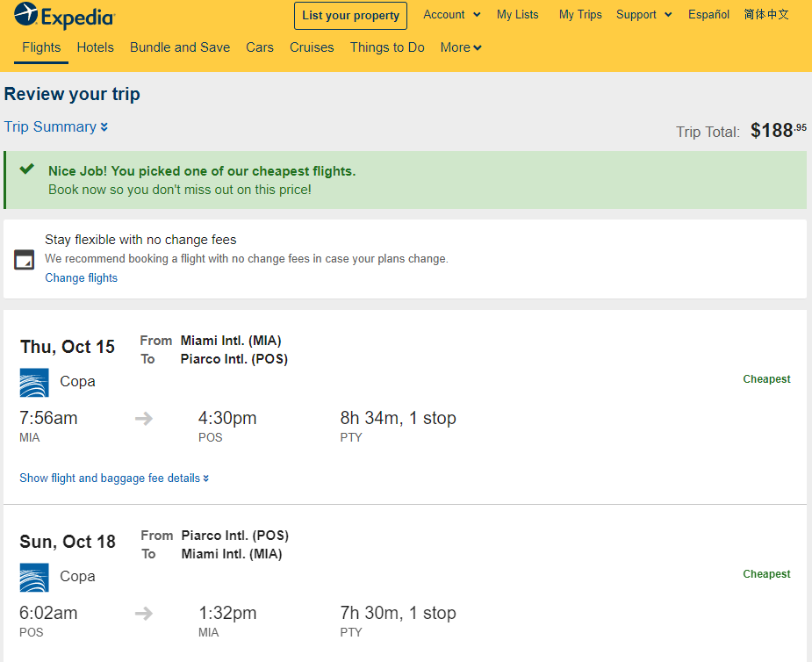Click the Copa airline logo for Oct 18 flight
The height and width of the screenshot is (662, 812).
[x=34, y=577]
